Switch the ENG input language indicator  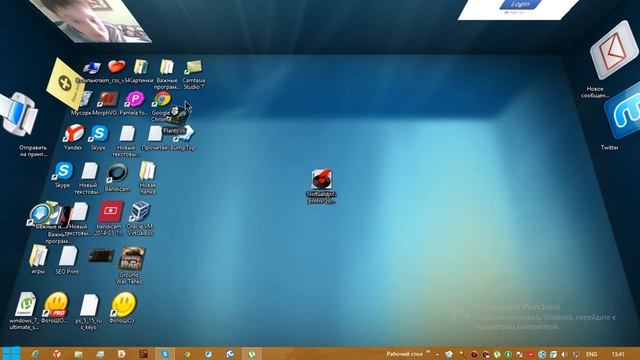click(591, 354)
